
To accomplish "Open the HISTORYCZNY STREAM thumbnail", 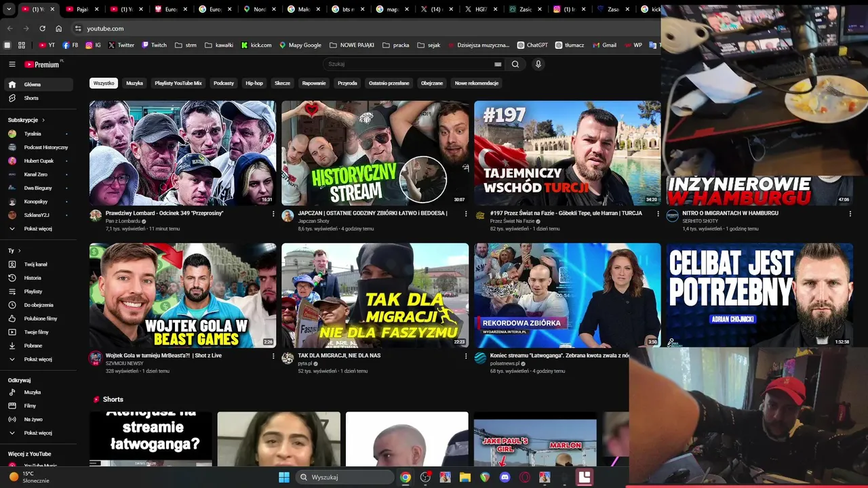I will [375, 153].
